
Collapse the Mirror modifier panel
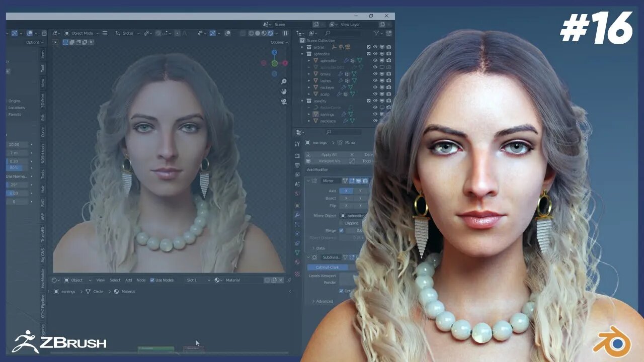[308, 180]
